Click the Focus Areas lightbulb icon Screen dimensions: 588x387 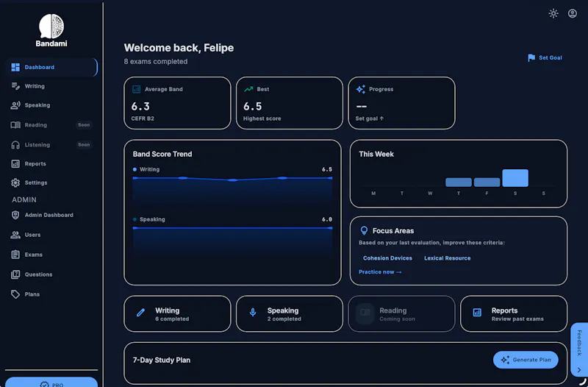pos(364,230)
